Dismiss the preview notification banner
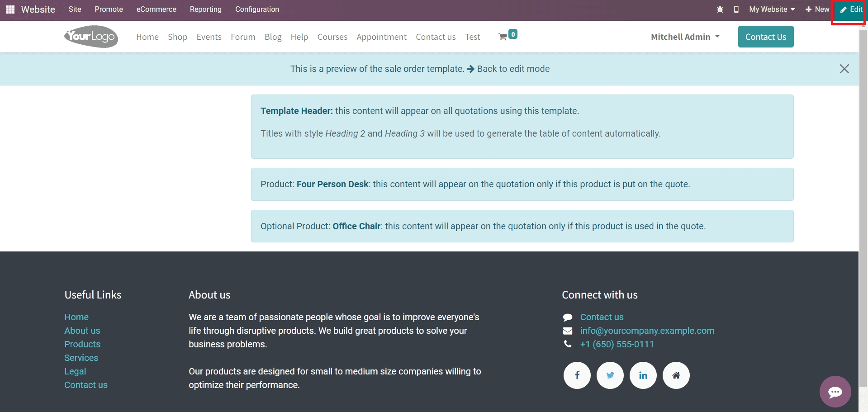Viewport: 868px width, 412px height. (x=844, y=69)
